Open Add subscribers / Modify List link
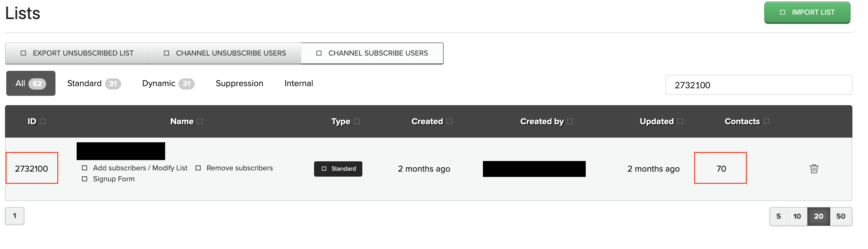 tap(140, 168)
